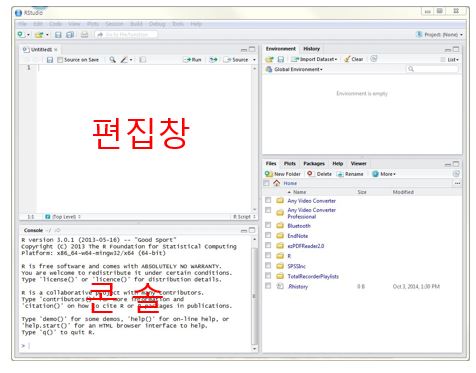Check the box for EndNote folder
Viewport: 476px width, 373px height.
pos(268,235)
